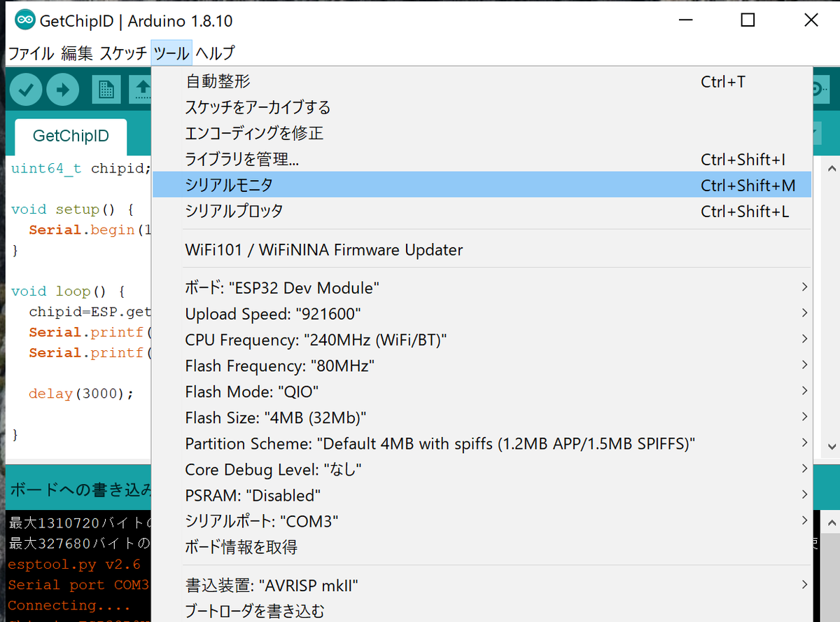
Task: Click the "delay(3000);" code line
Action: [x=80, y=394]
